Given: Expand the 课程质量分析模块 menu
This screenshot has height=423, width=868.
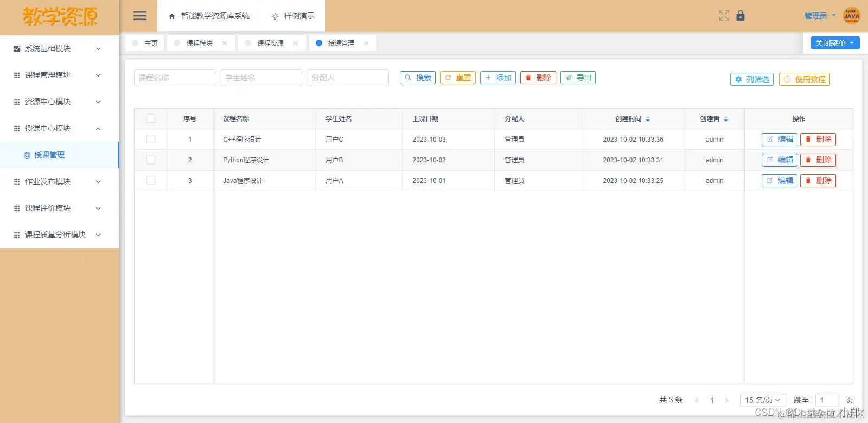Looking at the screenshot, I should pos(60,235).
